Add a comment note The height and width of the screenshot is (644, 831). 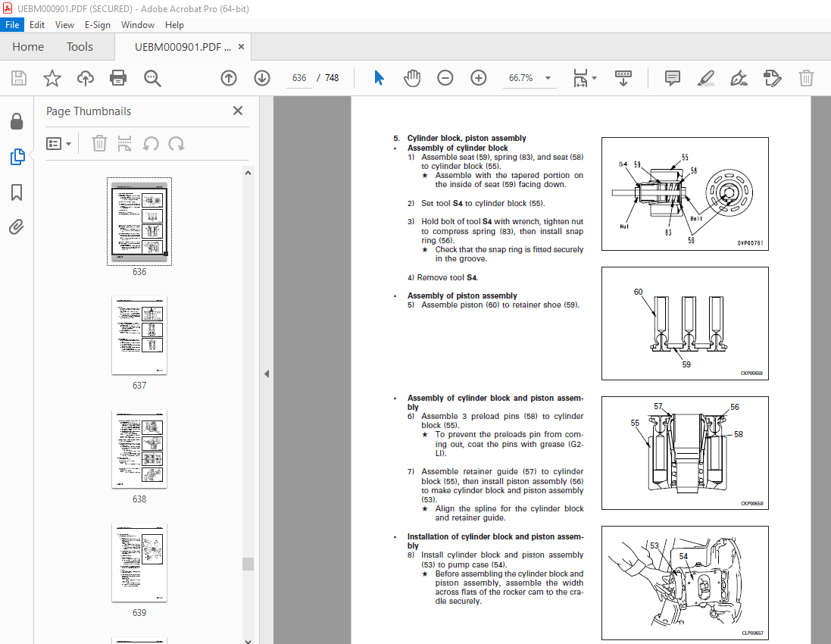[673, 79]
